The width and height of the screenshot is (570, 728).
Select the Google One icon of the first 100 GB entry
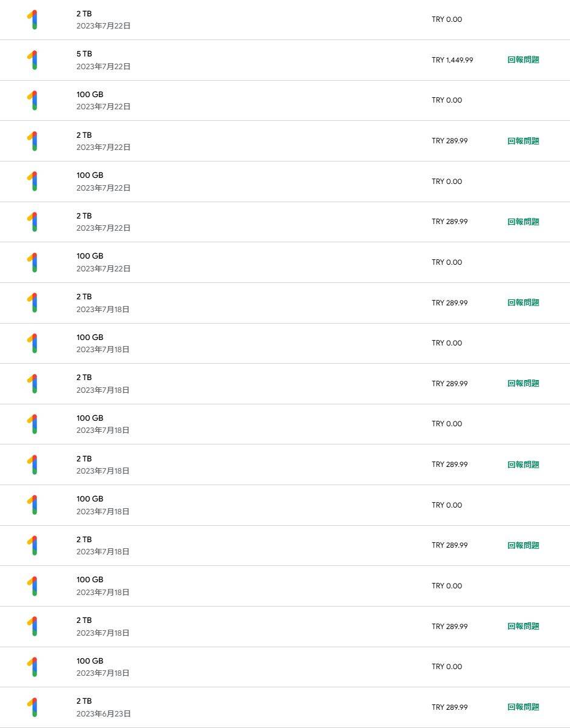click(33, 100)
